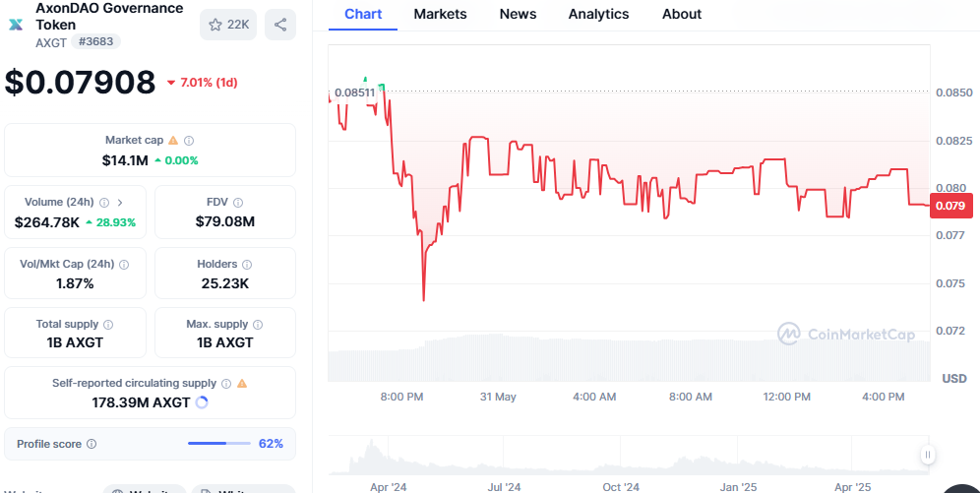Click the #3683 rank badge
Image resolution: width=980 pixels, height=493 pixels.
95,42
